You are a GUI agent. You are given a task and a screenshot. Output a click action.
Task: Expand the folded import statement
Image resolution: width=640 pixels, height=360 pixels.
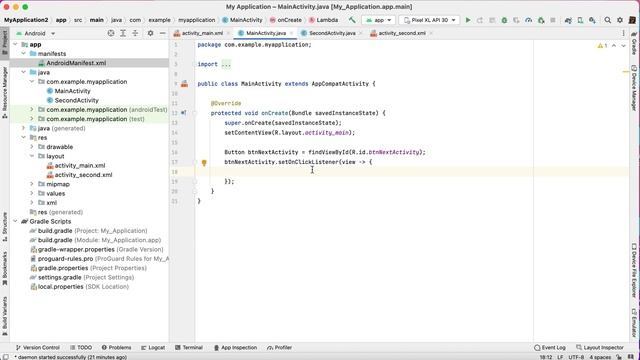pos(226,64)
